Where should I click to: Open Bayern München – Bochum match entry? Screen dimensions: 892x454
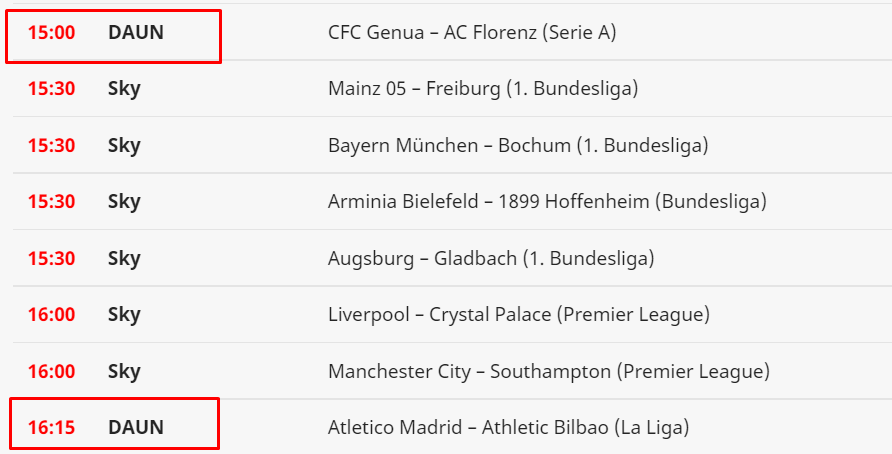click(x=517, y=145)
